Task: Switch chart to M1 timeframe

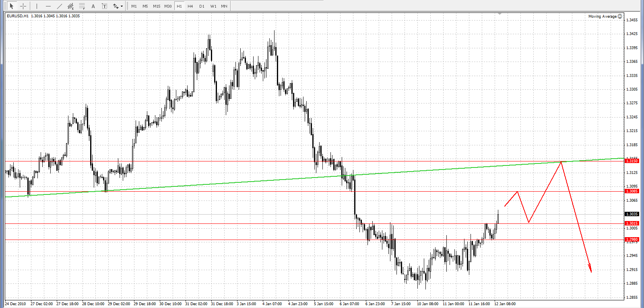Action: click(134, 6)
